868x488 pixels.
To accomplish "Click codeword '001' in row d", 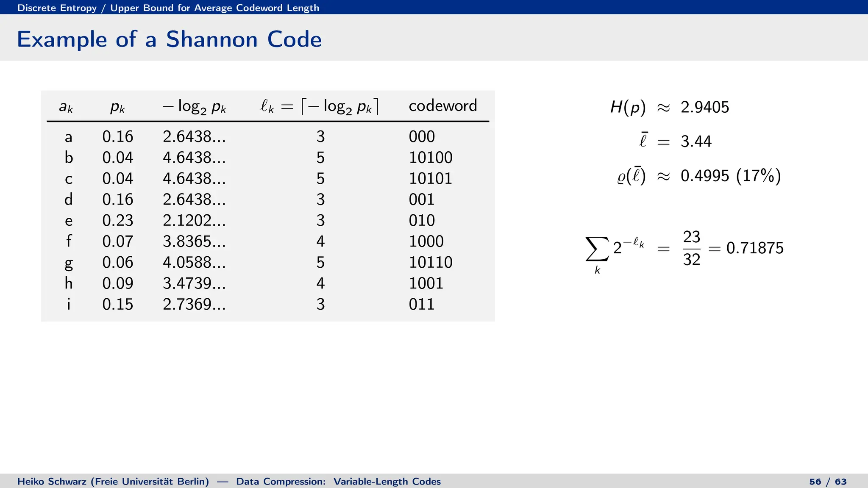I will pyautogui.click(x=422, y=200).
